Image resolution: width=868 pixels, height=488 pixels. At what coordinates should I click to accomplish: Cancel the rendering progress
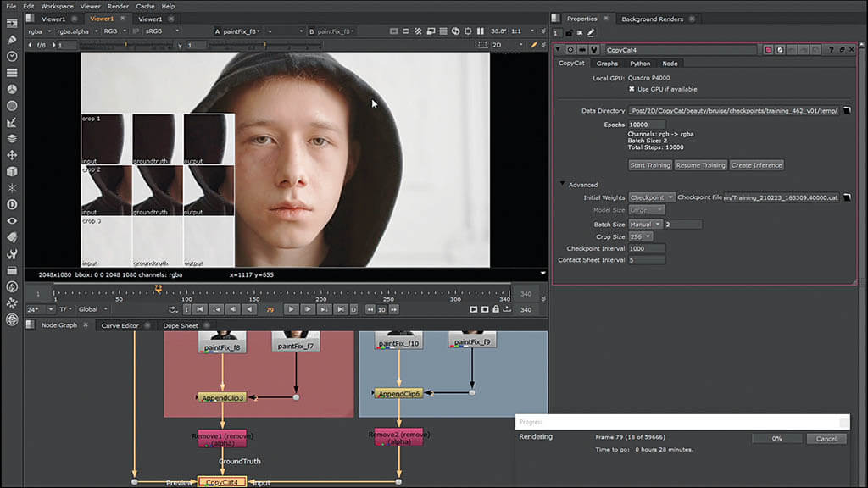(x=826, y=438)
